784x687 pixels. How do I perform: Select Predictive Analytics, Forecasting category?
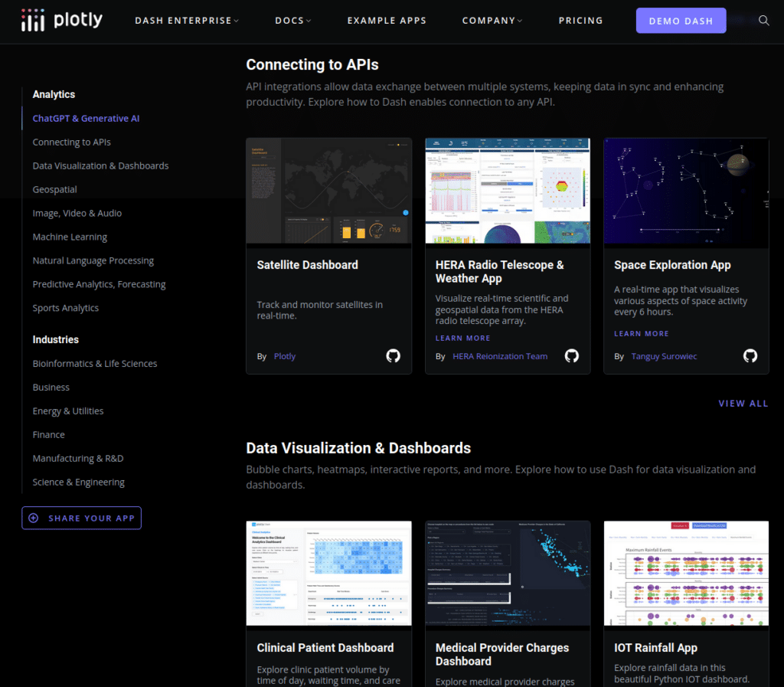tap(99, 284)
